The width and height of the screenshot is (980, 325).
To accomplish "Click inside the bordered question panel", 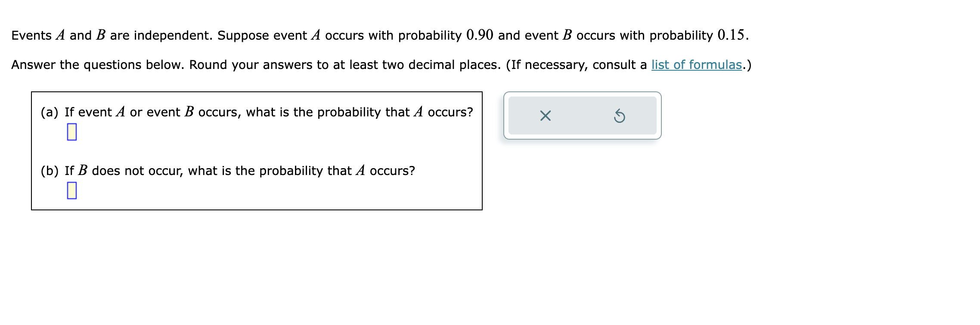I will pyautogui.click(x=256, y=151).
